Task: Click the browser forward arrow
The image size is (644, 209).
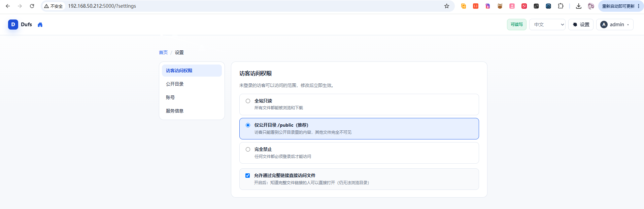Action: point(20,6)
